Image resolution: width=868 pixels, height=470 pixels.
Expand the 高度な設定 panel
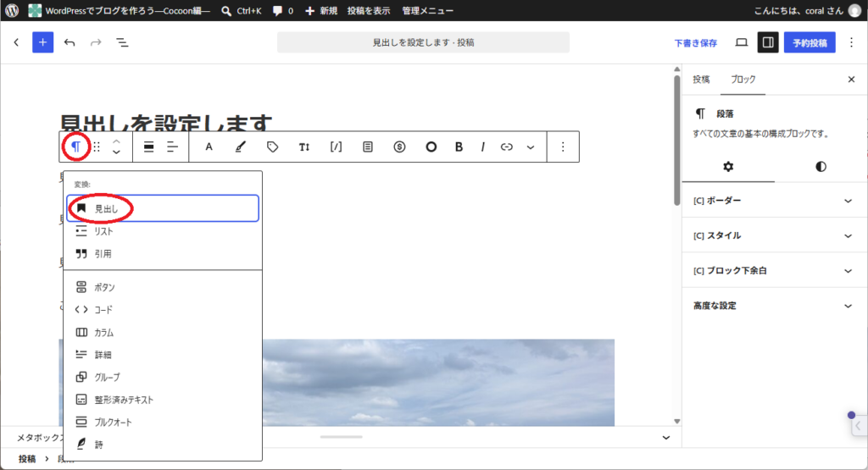(774, 306)
